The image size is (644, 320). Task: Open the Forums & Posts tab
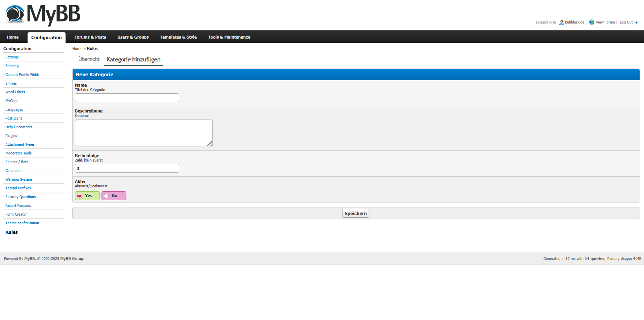pyautogui.click(x=90, y=37)
